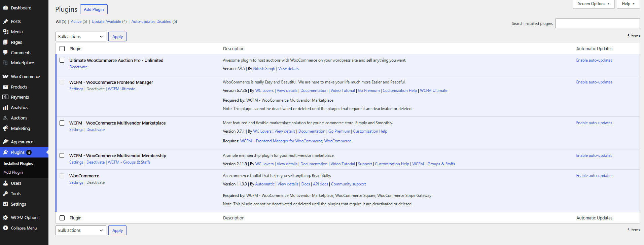Open Settings for WCFM Frontend Manager
Viewport: 644px width, 245px height.
(x=76, y=89)
